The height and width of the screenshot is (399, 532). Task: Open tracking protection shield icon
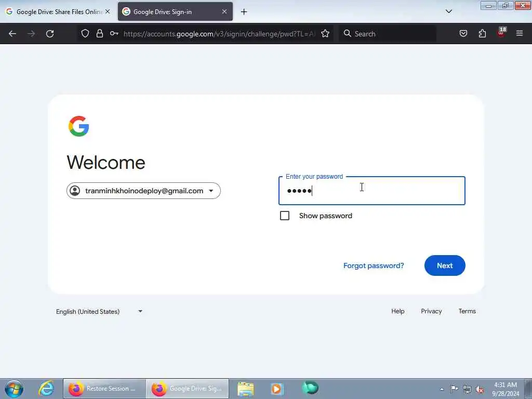click(x=85, y=33)
